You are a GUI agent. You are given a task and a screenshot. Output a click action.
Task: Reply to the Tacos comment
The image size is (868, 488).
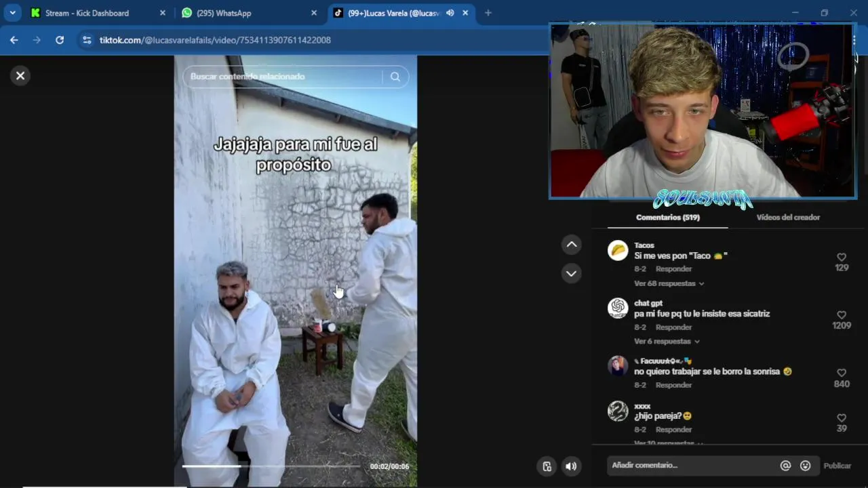pos(673,269)
